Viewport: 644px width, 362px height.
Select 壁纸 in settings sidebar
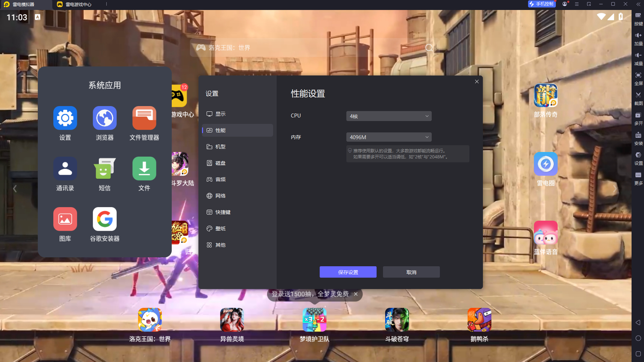pyautogui.click(x=238, y=229)
